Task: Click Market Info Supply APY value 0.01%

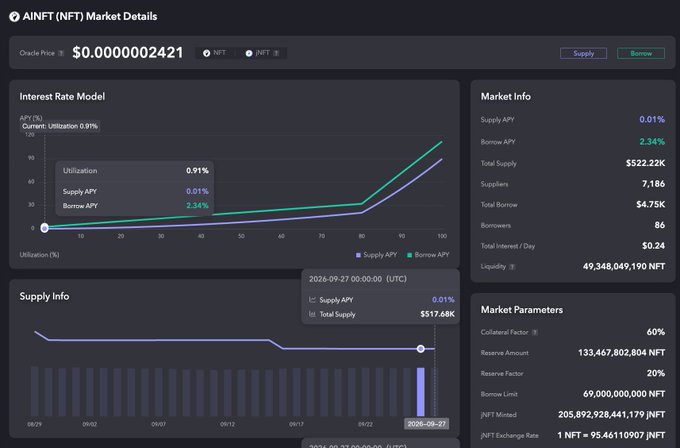Action: click(652, 119)
